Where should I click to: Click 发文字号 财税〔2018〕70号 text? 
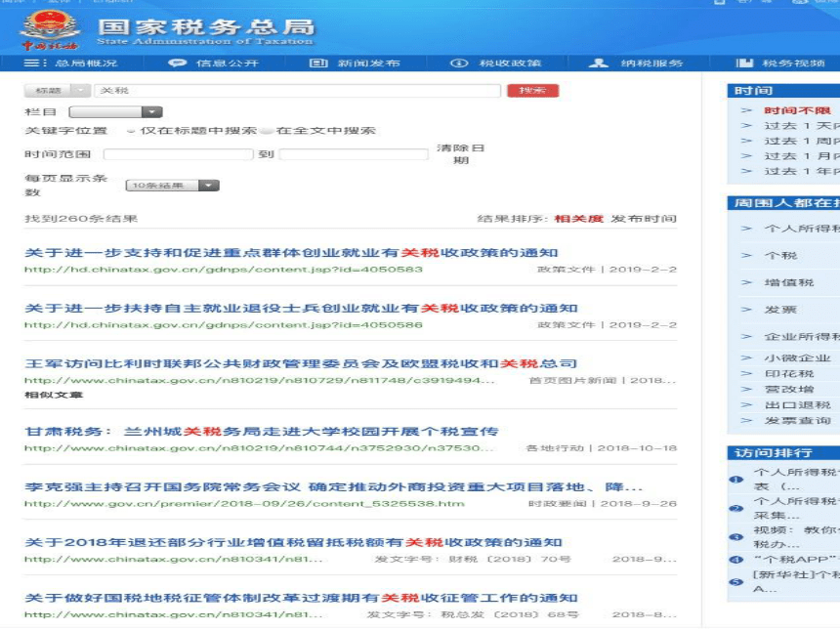coord(473,560)
